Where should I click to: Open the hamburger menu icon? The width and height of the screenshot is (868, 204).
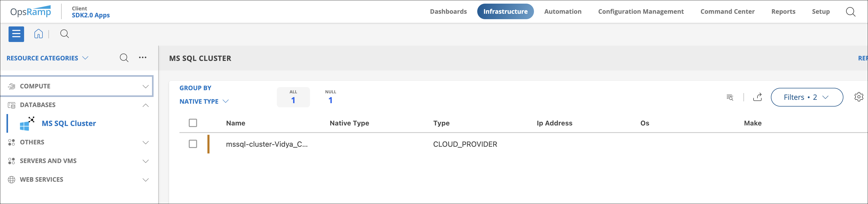click(x=16, y=34)
